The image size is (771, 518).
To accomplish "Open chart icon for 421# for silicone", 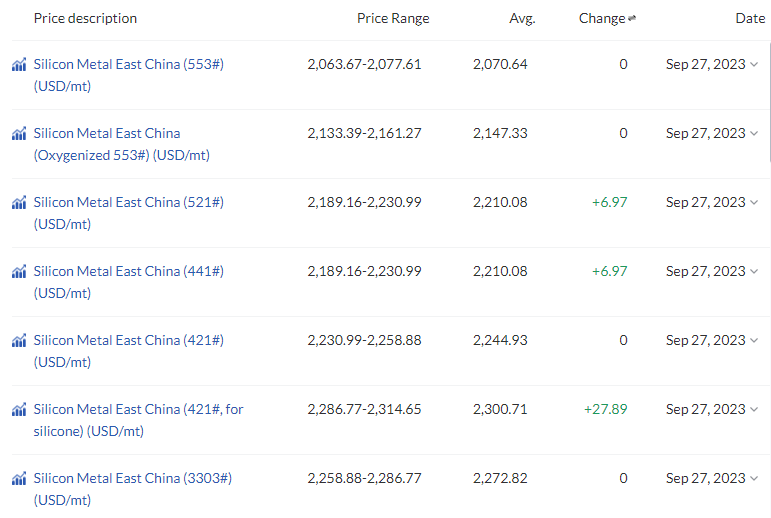I will tap(19, 409).
